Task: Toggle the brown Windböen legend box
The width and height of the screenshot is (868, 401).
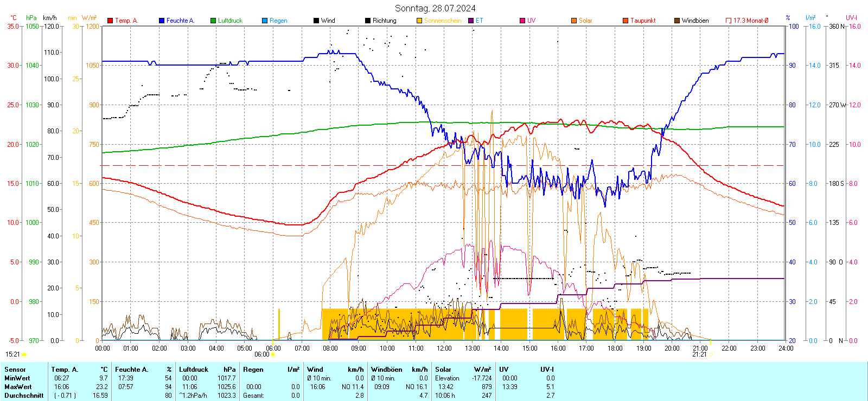Action: [x=677, y=21]
